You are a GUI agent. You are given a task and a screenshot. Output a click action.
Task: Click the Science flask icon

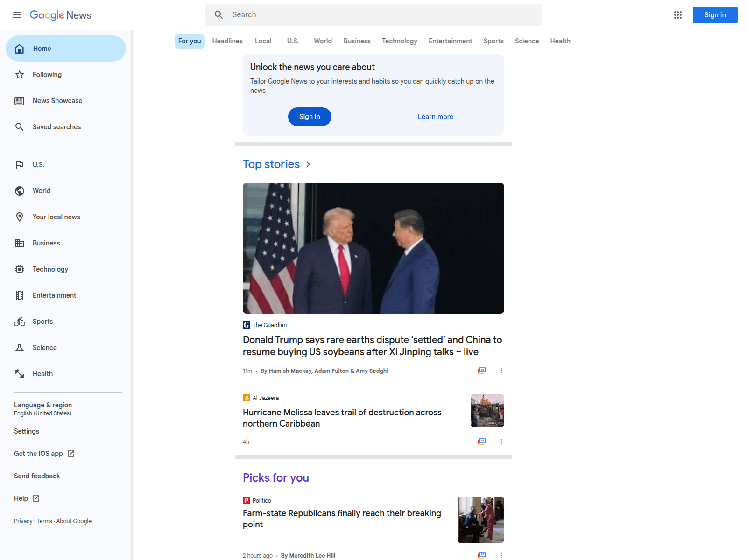[x=20, y=348]
